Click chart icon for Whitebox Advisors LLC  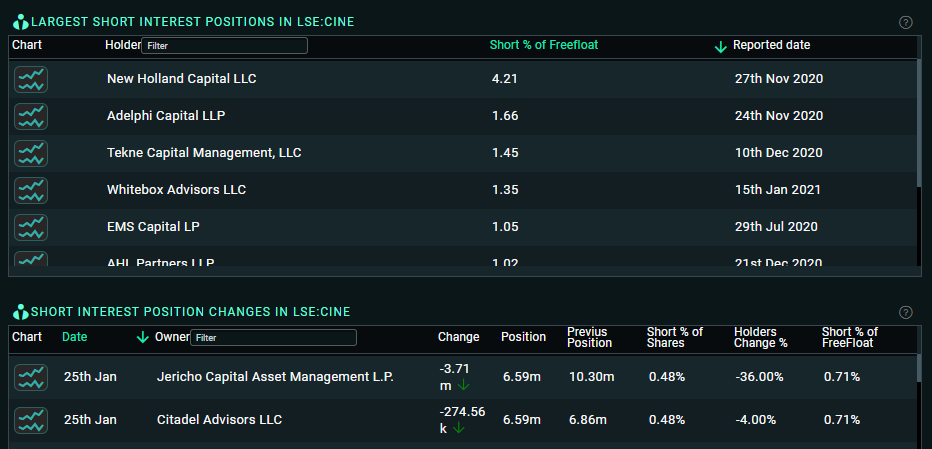coord(31,190)
